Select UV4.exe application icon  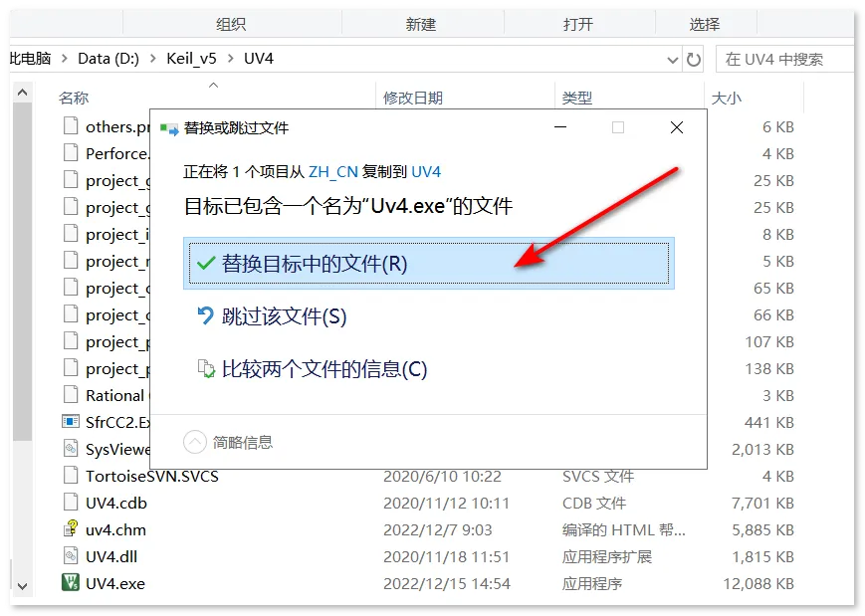click(x=71, y=583)
